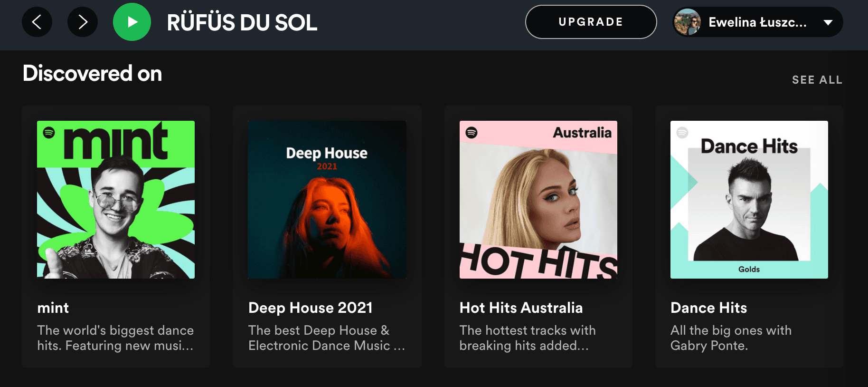Click the profile avatar picture
868x387 pixels.
coord(687,22)
